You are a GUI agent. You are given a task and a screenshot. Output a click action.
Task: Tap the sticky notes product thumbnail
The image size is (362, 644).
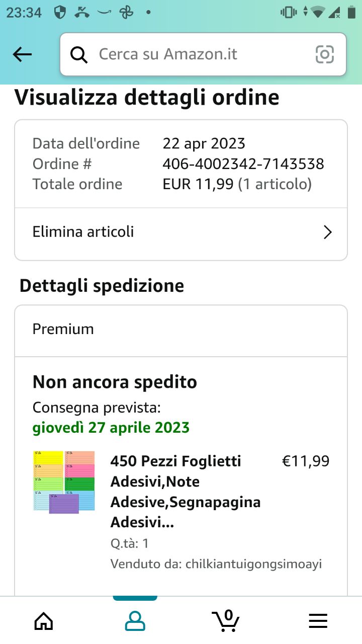point(64,482)
